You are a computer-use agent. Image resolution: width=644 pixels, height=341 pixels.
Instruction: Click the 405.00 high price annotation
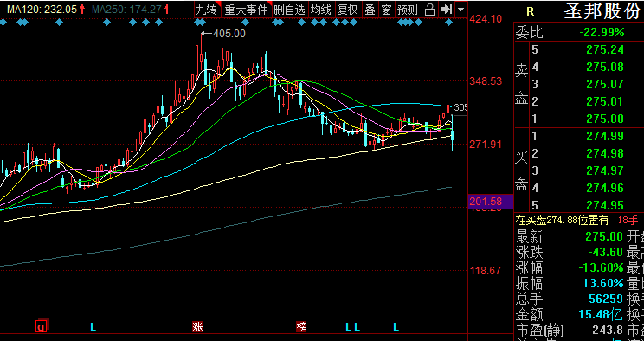[229, 34]
